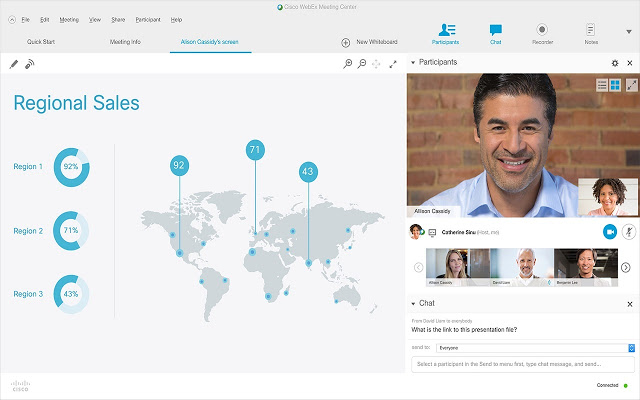Open the Recorder panel
This screenshot has width=640, height=400.
click(541, 35)
